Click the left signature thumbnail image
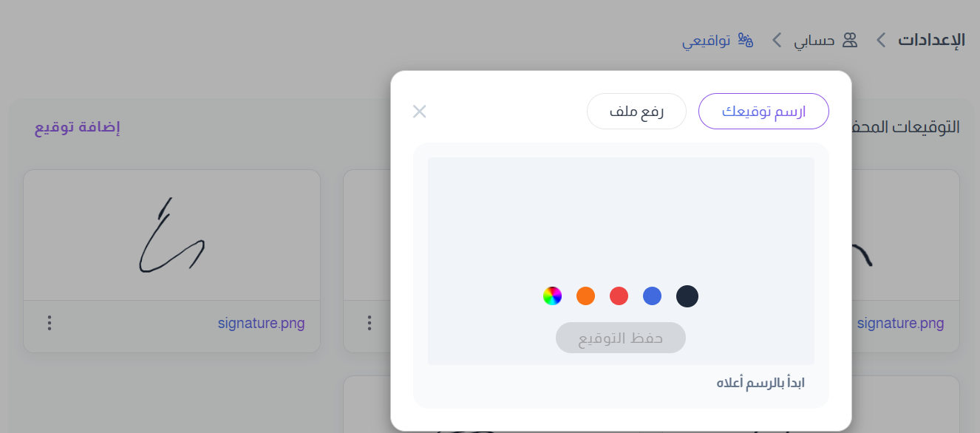Screen dimensions: 980x433 tap(171, 235)
